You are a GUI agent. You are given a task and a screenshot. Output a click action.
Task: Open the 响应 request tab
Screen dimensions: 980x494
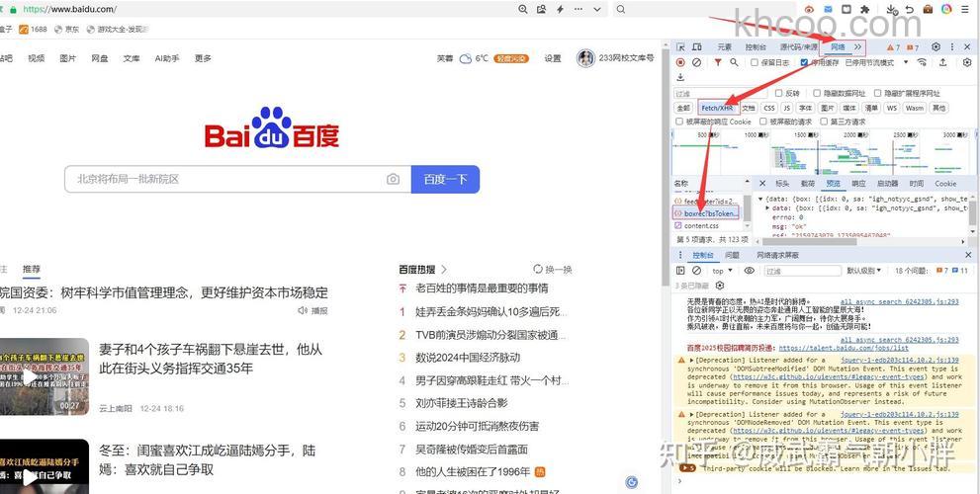coord(858,184)
